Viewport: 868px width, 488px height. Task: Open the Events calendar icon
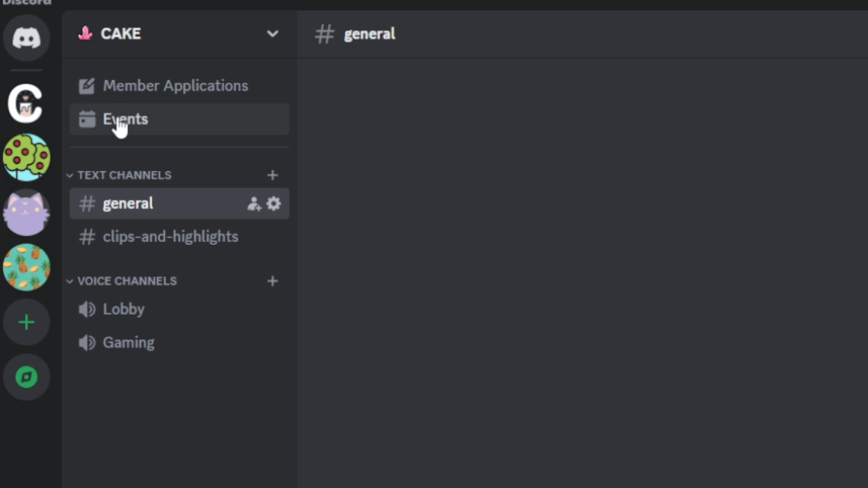(87, 119)
